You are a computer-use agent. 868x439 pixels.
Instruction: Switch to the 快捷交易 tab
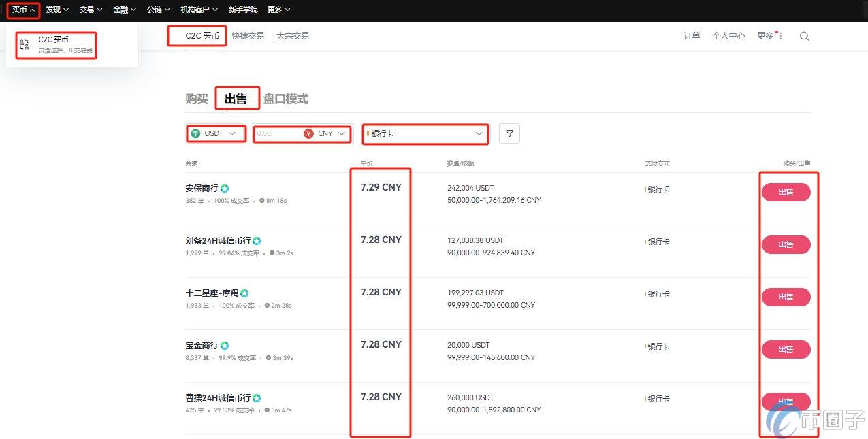pos(248,36)
